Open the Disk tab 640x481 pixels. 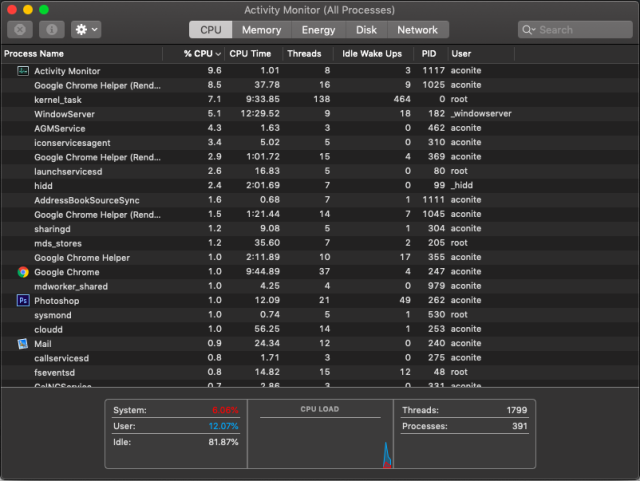367,30
